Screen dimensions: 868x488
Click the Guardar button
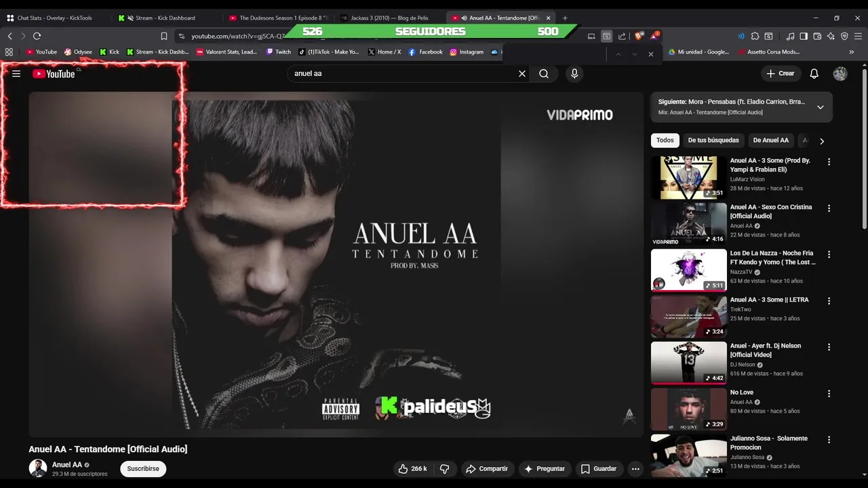coord(599,468)
